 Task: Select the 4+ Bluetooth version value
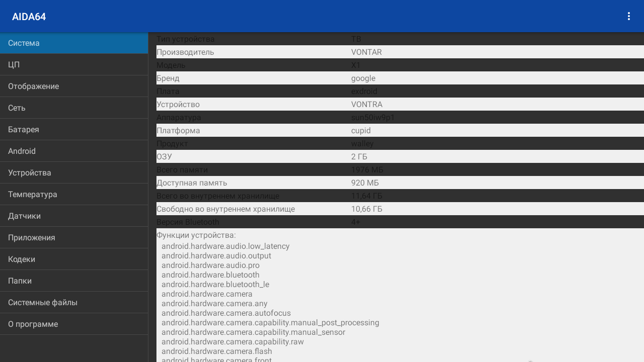click(x=356, y=222)
